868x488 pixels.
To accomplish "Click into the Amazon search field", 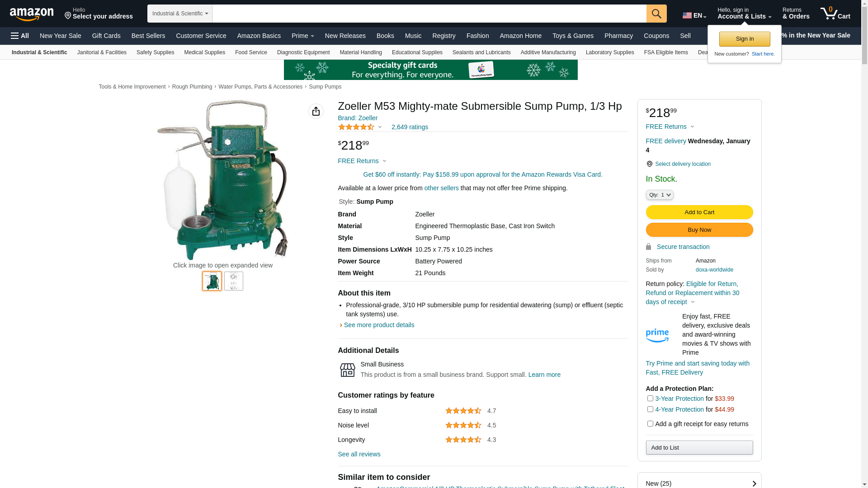I will (x=429, y=14).
